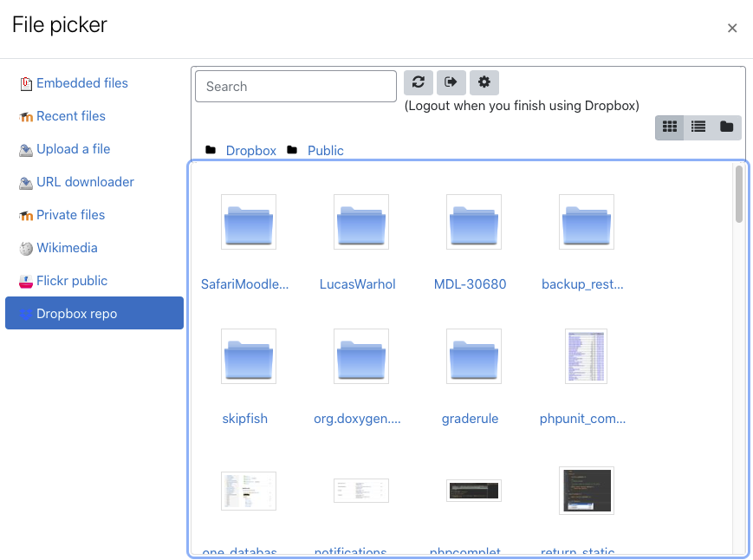Screen dimensions: 753x560
Task: Click Public breadcrumb link
Action: pos(326,151)
